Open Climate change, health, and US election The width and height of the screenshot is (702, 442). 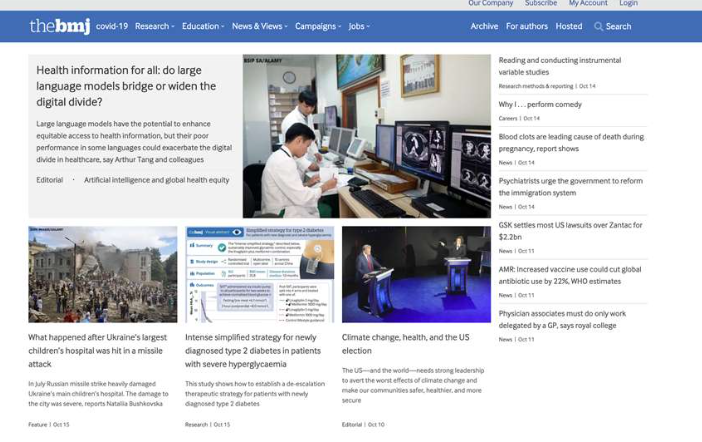click(x=406, y=344)
